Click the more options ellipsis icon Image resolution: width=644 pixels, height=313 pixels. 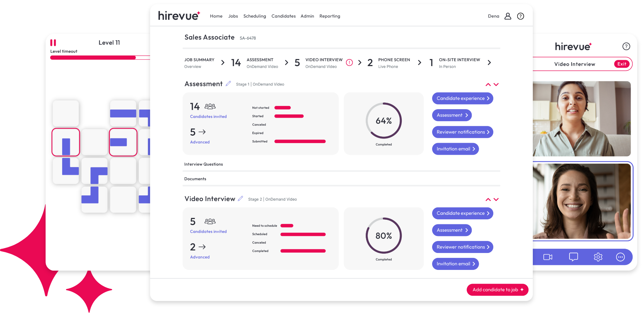click(x=620, y=257)
